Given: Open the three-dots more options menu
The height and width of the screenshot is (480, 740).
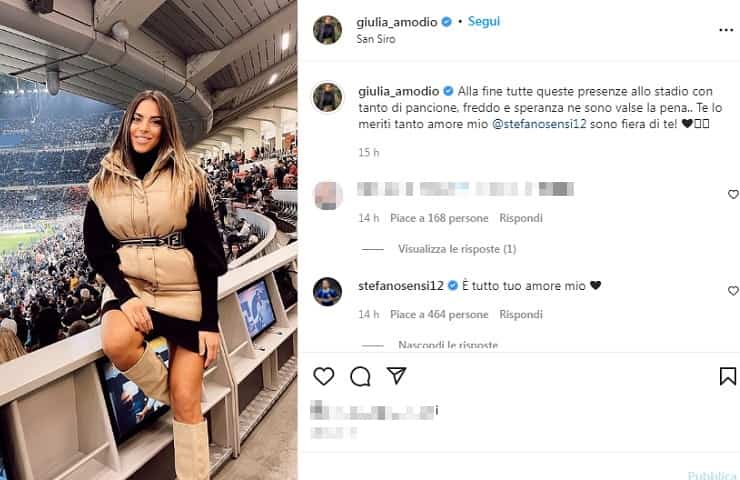Looking at the screenshot, I should pyautogui.click(x=726, y=30).
